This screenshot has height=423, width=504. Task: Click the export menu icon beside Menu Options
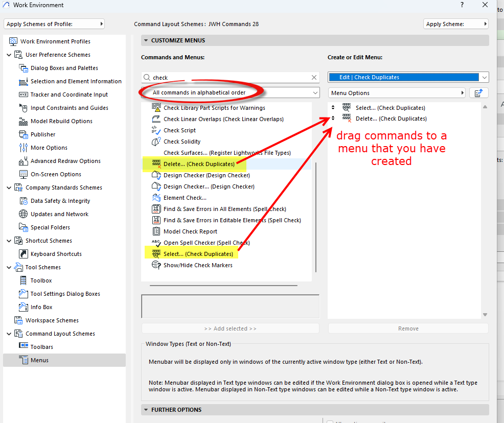click(x=479, y=93)
